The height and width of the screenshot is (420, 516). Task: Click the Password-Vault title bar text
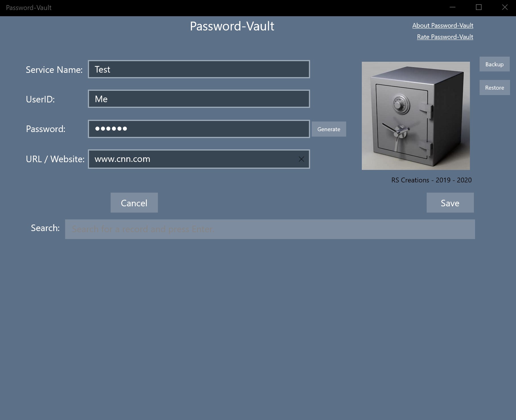point(29,8)
